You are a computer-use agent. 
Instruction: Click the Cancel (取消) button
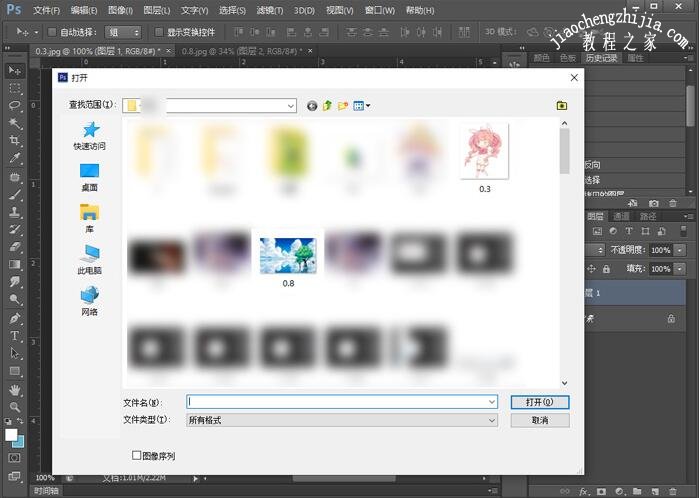coord(539,421)
